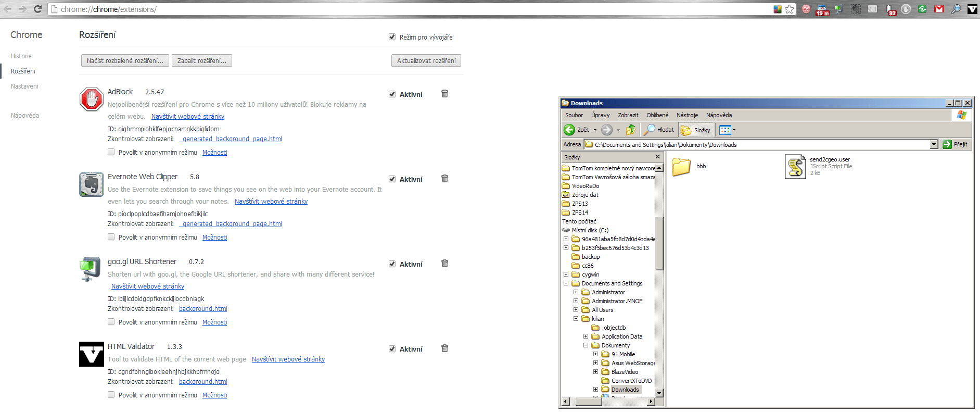Select the bbb folder icon

[x=681, y=167]
